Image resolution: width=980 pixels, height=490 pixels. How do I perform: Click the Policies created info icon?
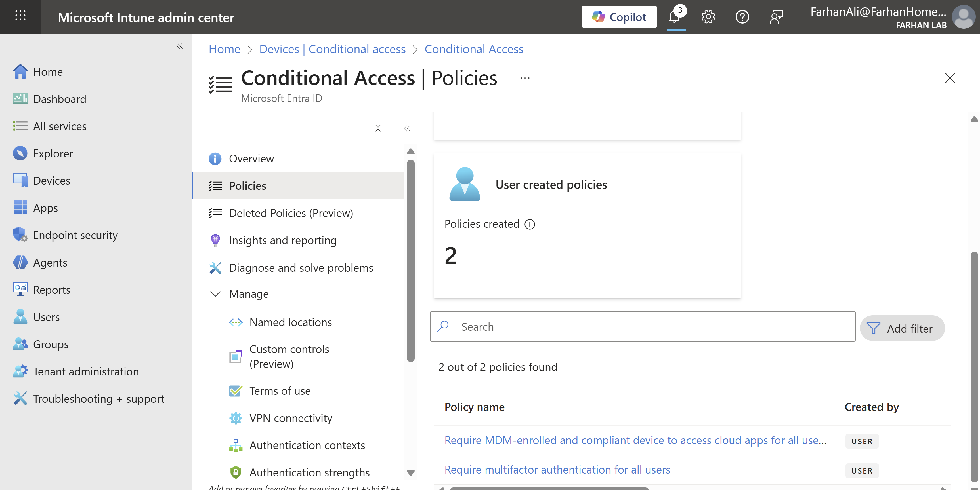(530, 224)
